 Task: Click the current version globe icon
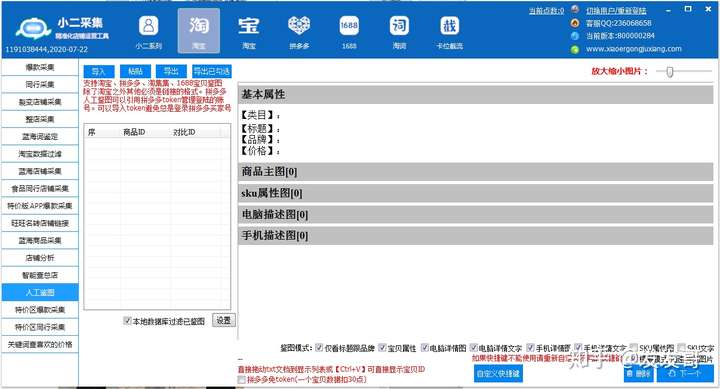575,35
